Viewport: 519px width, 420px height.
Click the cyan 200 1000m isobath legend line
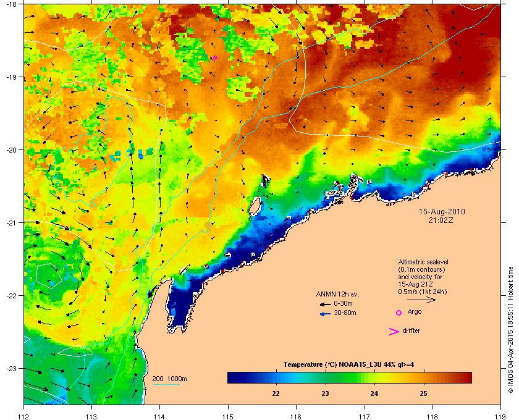pyautogui.click(x=166, y=385)
